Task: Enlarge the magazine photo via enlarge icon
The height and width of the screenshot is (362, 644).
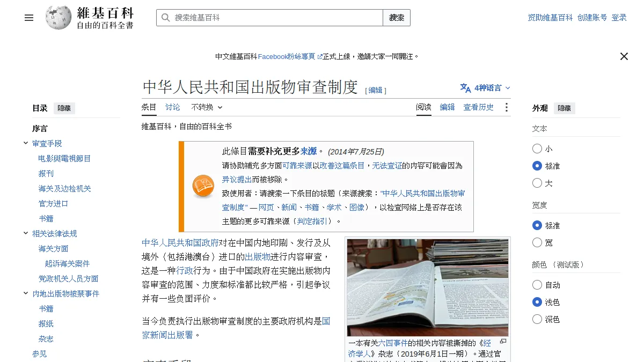Action: [503, 341]
